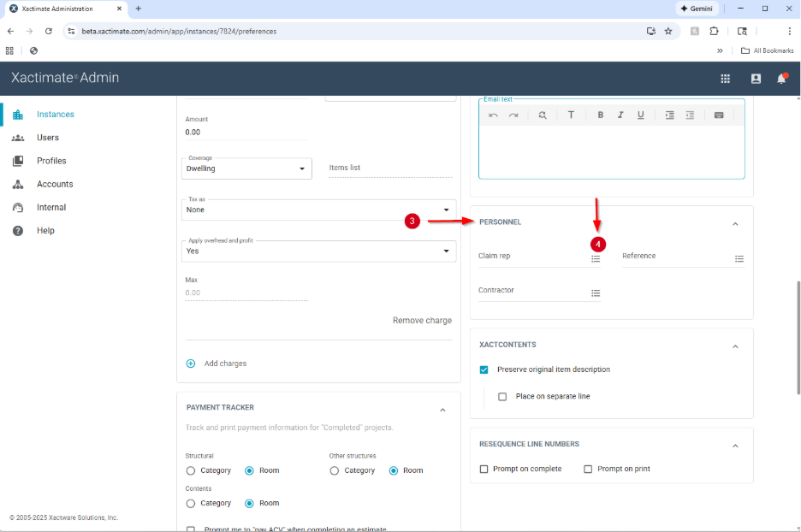Reload the page
The image size is (801, 532).
coord(49,31)
